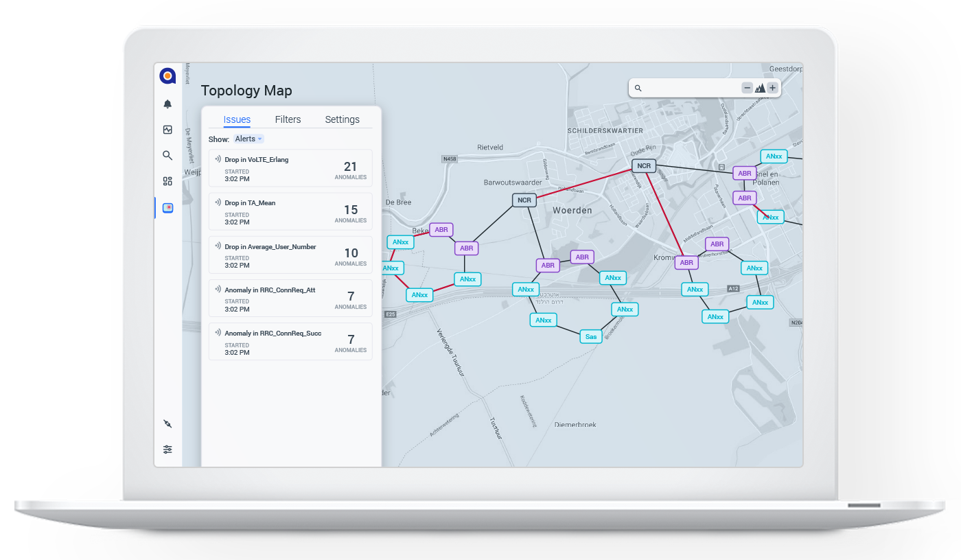Click the De Bree map label
Viewport: 961px width, 560px height.
click(398, 202)
